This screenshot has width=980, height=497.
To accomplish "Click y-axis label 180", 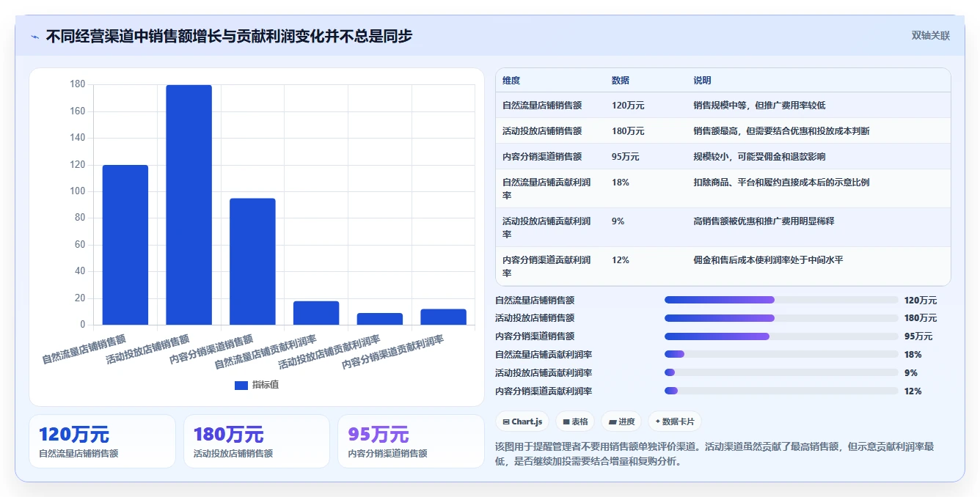I will click(x=78, y=84).
